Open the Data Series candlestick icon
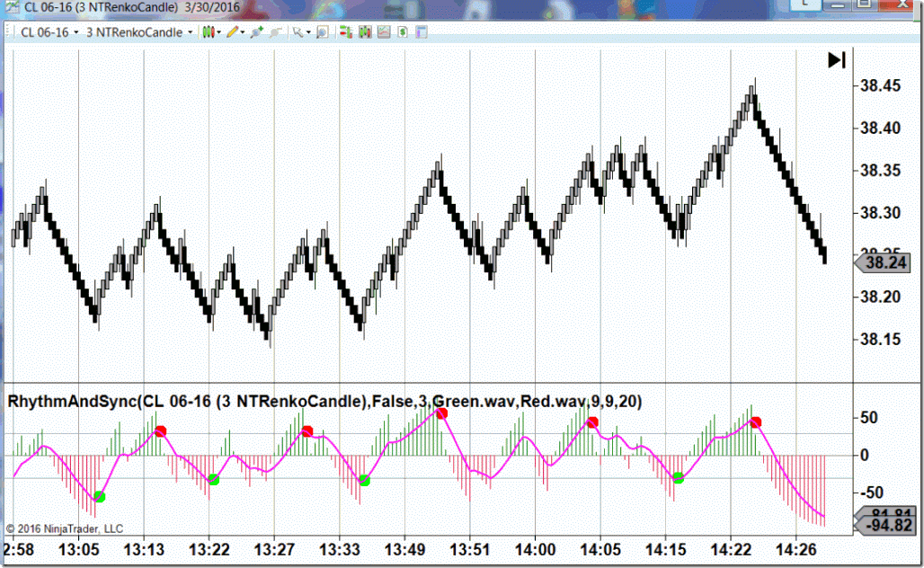This screenshot has width=924, height=568. (365, 32)
